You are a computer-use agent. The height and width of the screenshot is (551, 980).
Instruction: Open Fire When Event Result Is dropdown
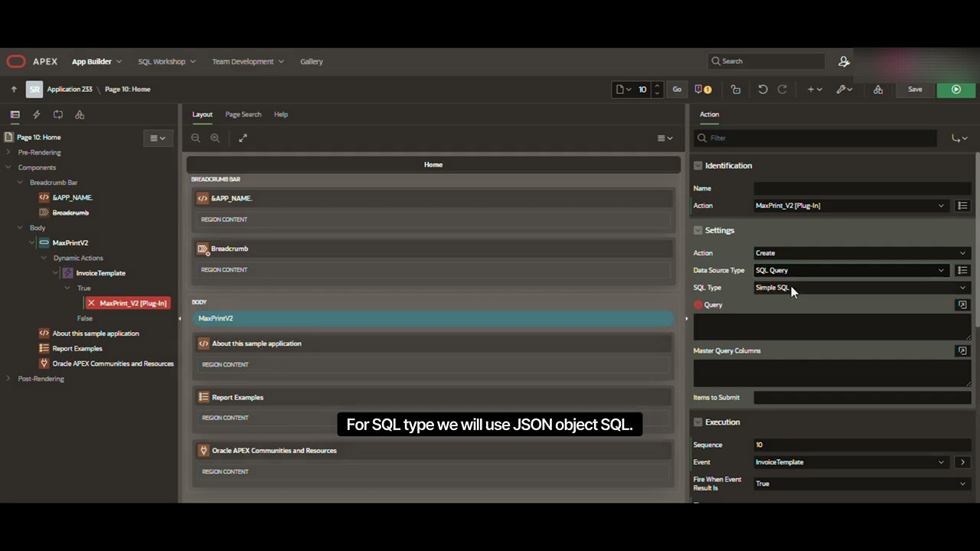[862, 484]
